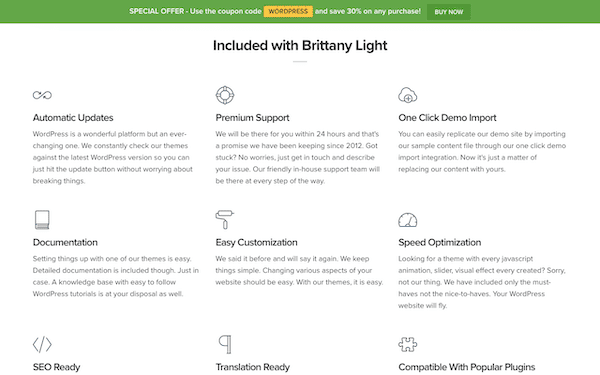Image resolution: width=600 pixels, height=375 pixels.
Task: Click the speedometer Speed Optimization icon
Action: pyautogui.click(x=408, y=220)
